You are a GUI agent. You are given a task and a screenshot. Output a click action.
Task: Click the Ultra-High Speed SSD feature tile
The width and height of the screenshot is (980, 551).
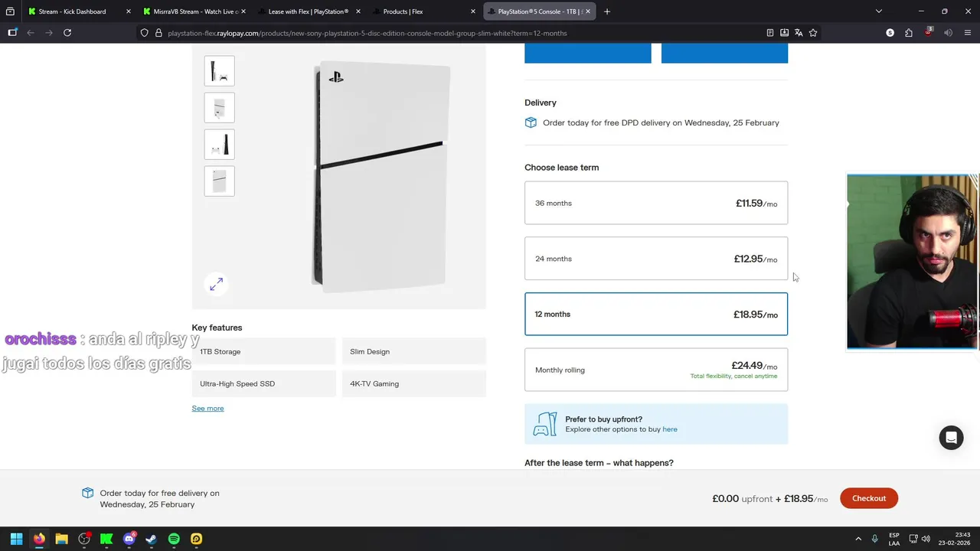click(263, 383)
